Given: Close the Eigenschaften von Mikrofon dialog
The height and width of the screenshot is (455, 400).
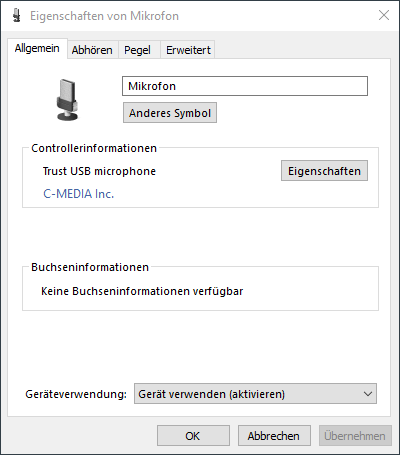Looking at the screenshot, I should pos(384,15).
